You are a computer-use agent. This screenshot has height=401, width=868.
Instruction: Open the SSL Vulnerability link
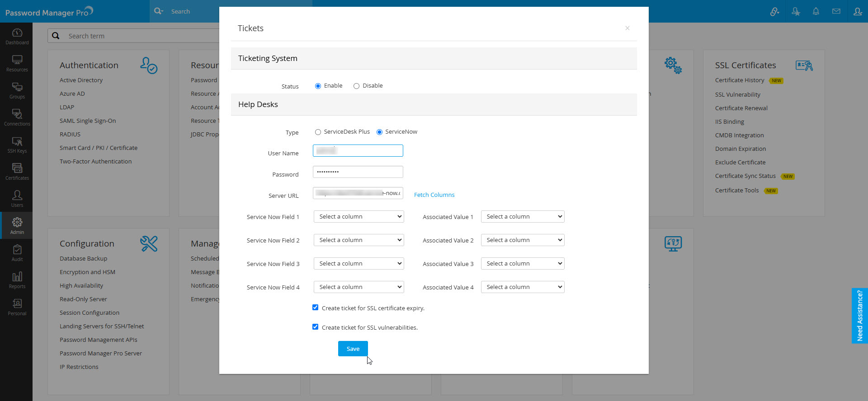pyautogui.click(x=738, y=94)
